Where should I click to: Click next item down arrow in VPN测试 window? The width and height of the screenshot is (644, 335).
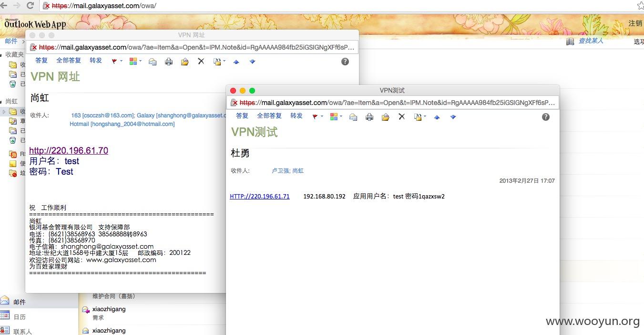click(453, 117)
